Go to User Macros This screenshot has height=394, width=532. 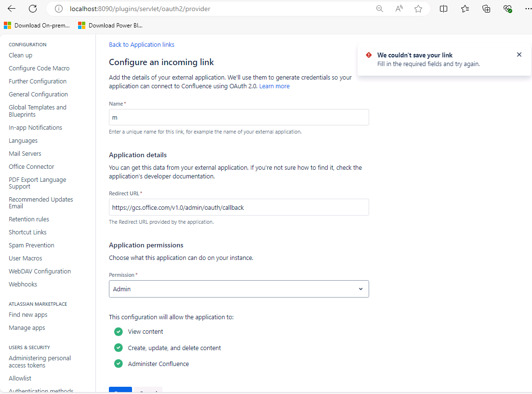(x=26, y=258)
